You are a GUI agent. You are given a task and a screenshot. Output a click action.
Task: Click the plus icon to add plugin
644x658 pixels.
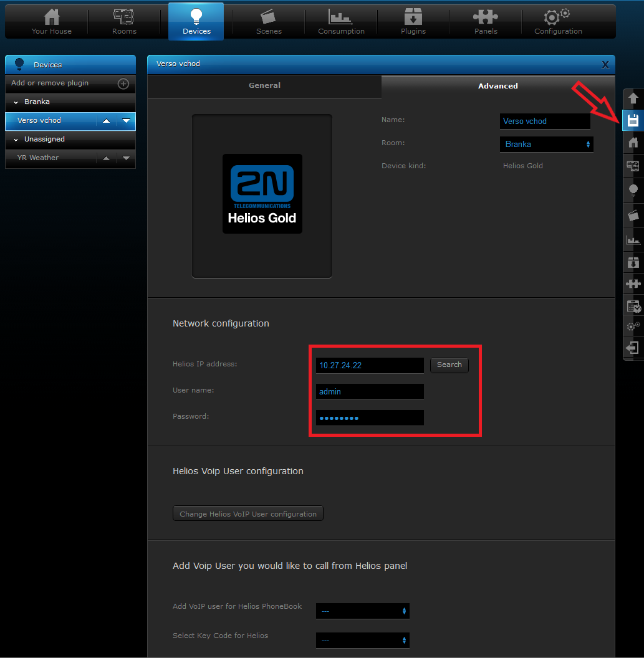coord(123,83)
